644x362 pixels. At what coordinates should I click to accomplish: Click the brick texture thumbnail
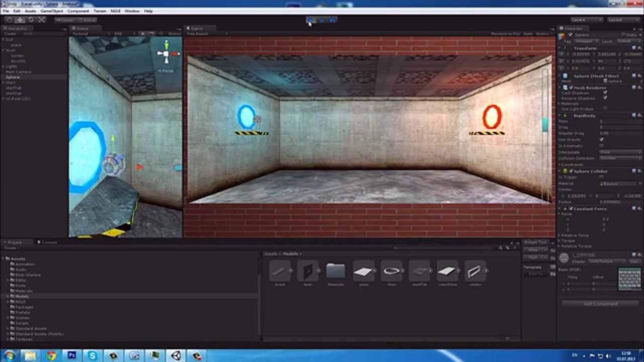click(x=629, y=279)
